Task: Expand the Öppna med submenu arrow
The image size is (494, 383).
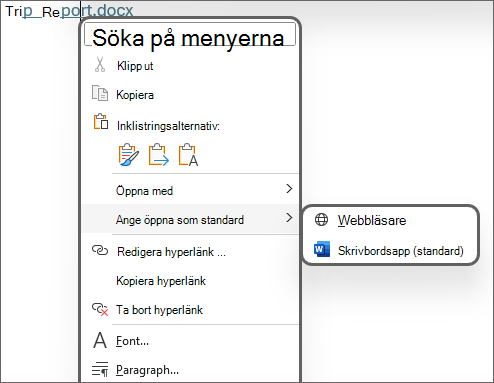Action: [289, 189]
